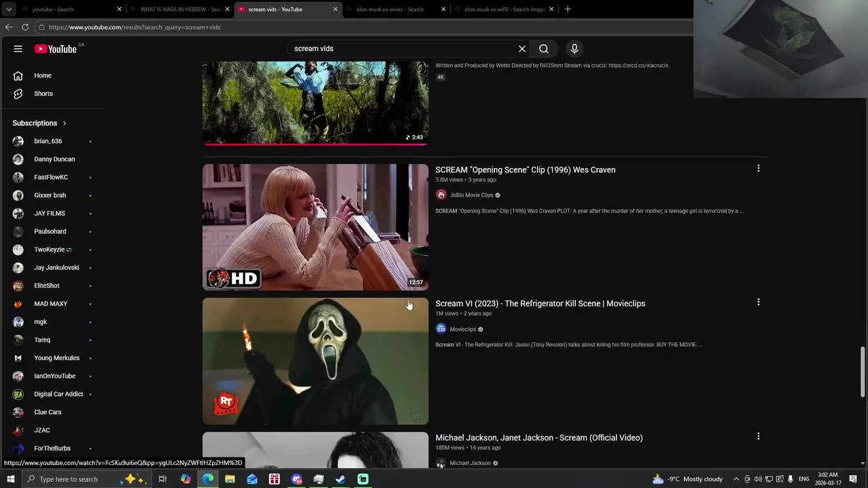The image size is (868, 488).
Task: Open "Michael Jackson, Janet Jackson - Scream" title
Action: [x=539, y=438]
